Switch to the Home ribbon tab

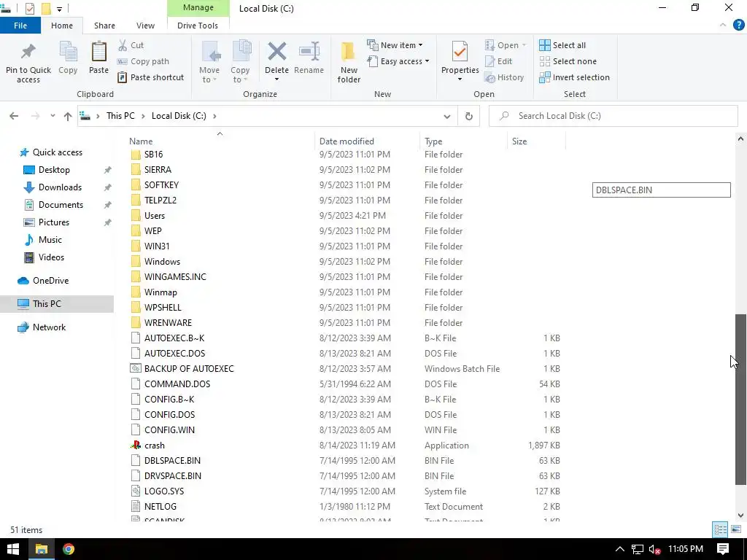pos(62,26)
